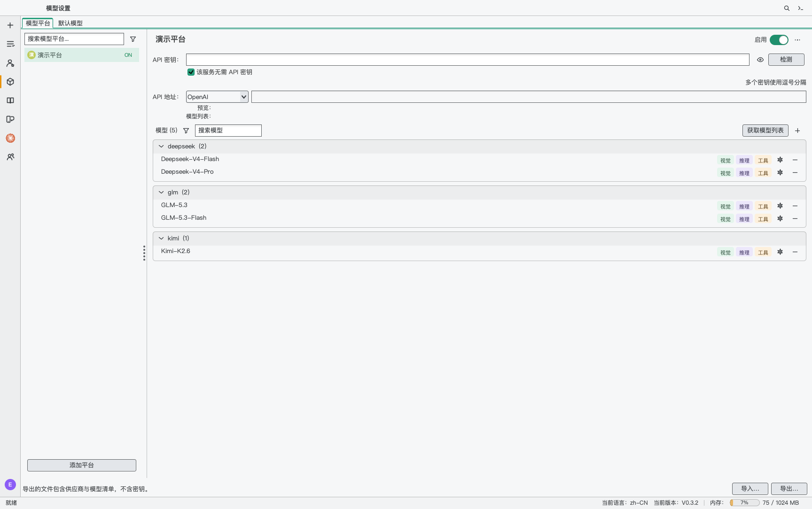Remove Kimi-K2.6 with its minus icon

pos(795,252)
